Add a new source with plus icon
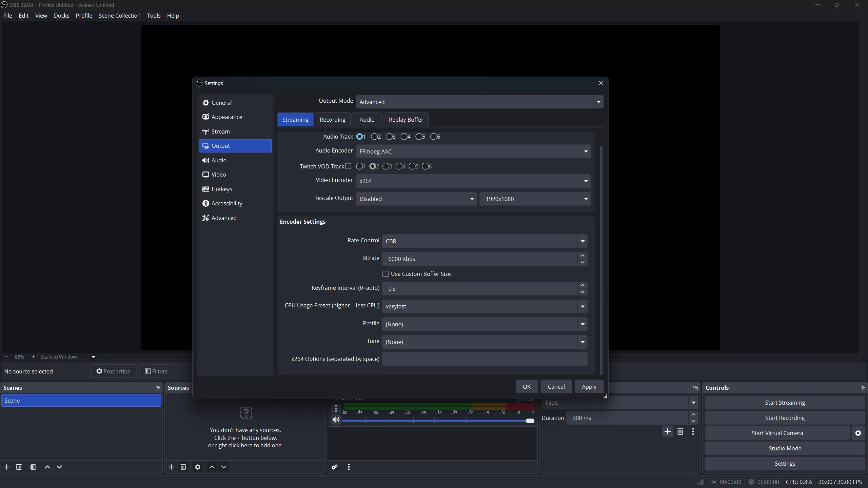Screen dimensions: 868x488 pyautogui.click(x=171, y=467)
